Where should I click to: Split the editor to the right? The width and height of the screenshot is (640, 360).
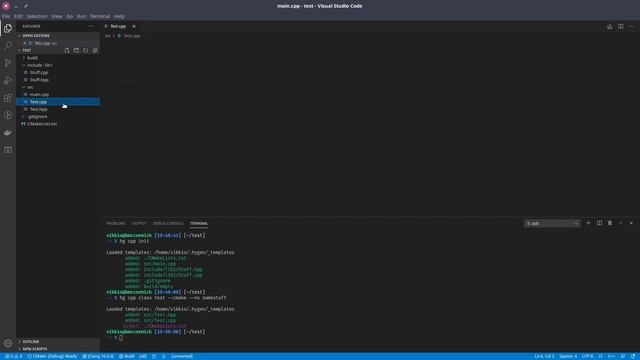(620, 26)
